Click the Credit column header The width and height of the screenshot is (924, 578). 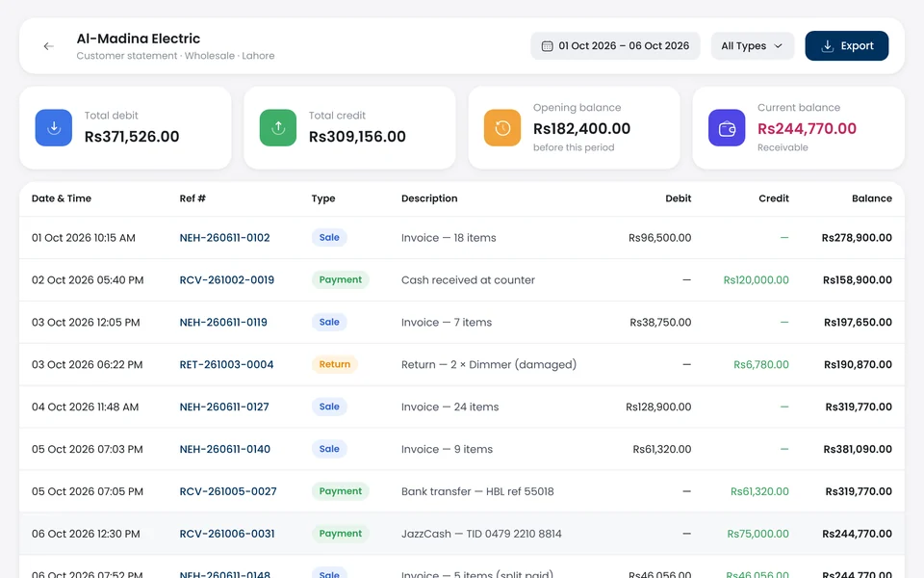click(x=774, y=198)
